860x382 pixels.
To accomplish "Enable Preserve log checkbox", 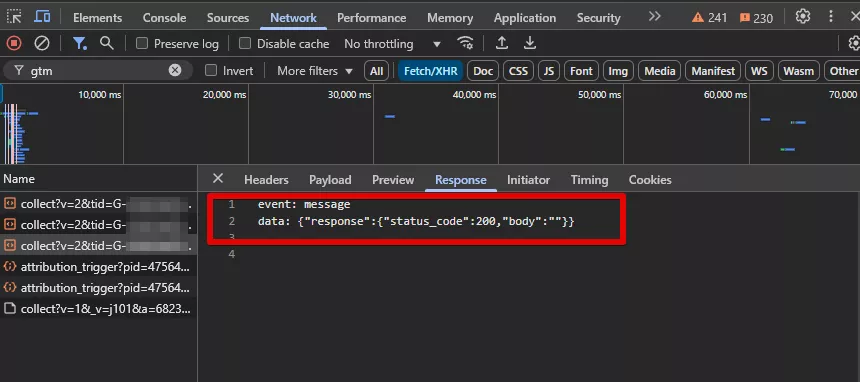I will (x=142, y=43).
